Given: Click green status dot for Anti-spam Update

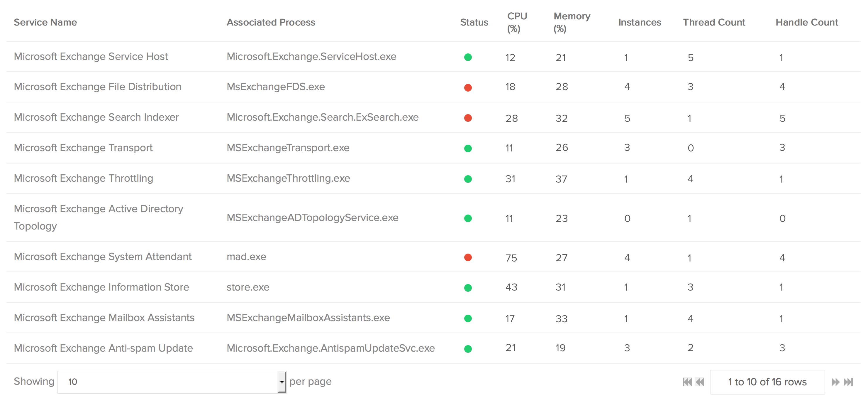Looking at the screenshot, I should click(x=468, y=348).
